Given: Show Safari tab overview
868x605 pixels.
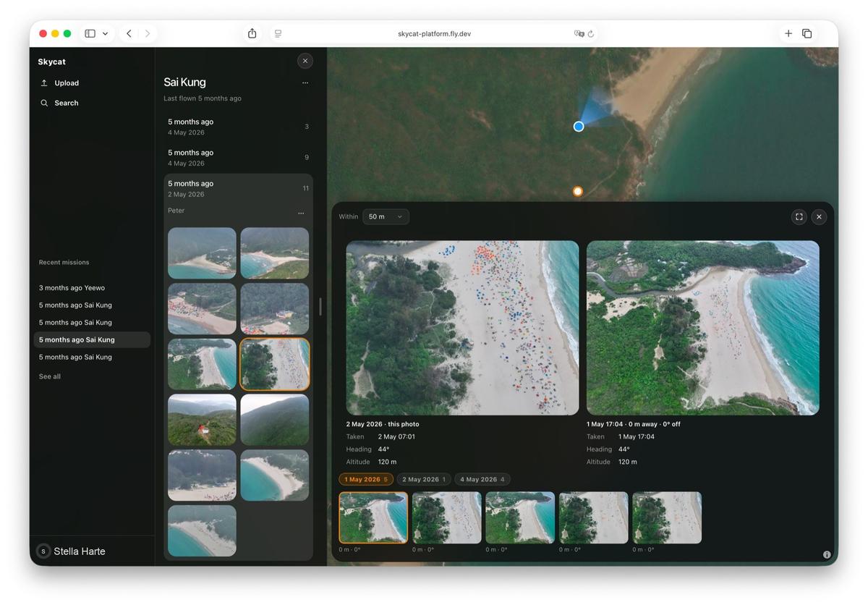Looking at the screenshot, I should [x=807, y=33].
